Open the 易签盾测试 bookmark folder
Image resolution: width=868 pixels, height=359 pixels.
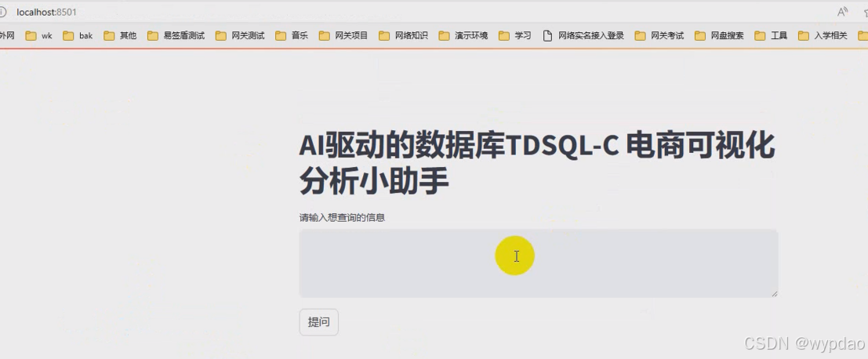[x=176, y=36]
